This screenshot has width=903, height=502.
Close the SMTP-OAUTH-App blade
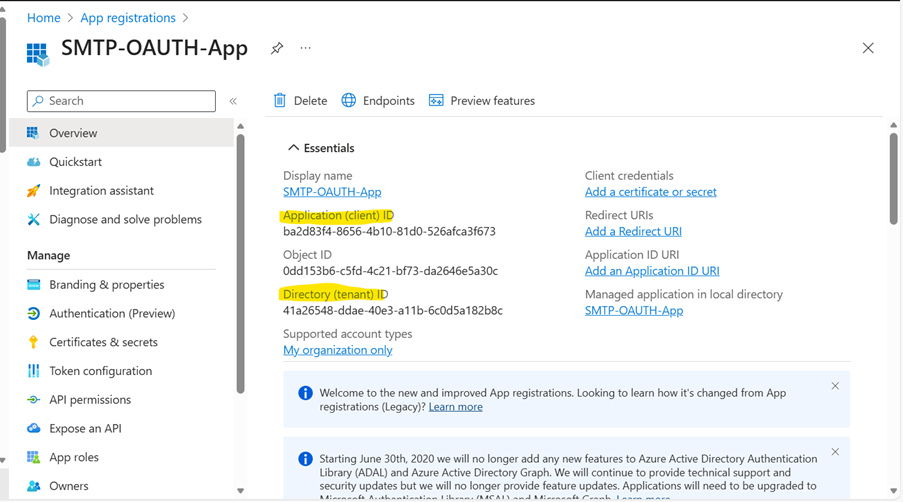[x=868, y=48]
